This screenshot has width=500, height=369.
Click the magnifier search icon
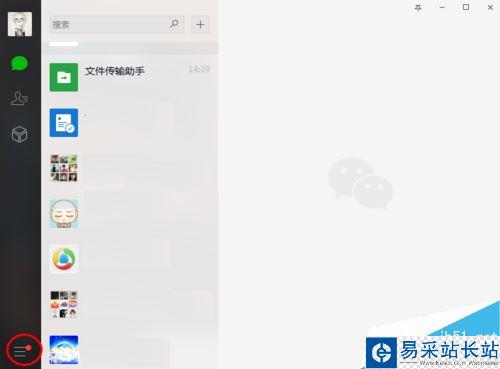point(174,24)
